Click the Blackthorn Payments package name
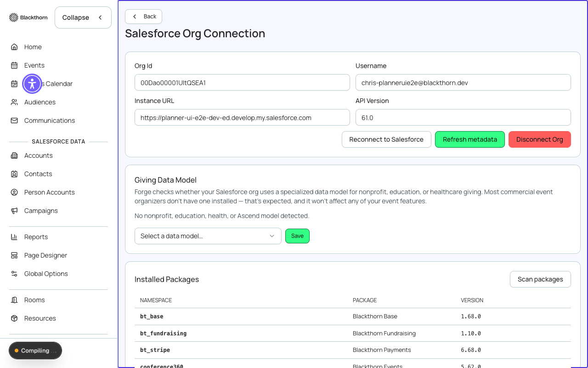The width and height of the screenshot is (588, 368). pyautogui.click(x=382, y=350)
